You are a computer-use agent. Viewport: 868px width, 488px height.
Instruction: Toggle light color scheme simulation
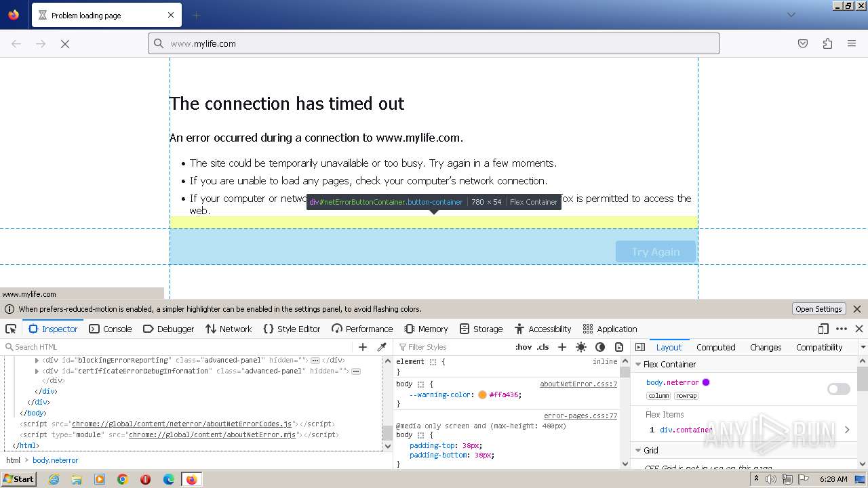point(581,347)
